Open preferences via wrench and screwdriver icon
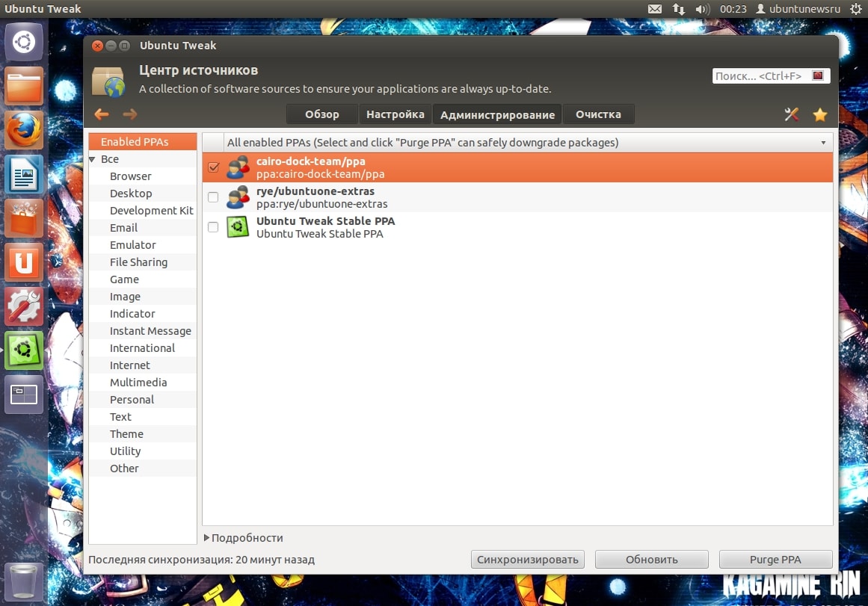Image resolution: width=868 pixels, height=606 pixels. (792, 114)
